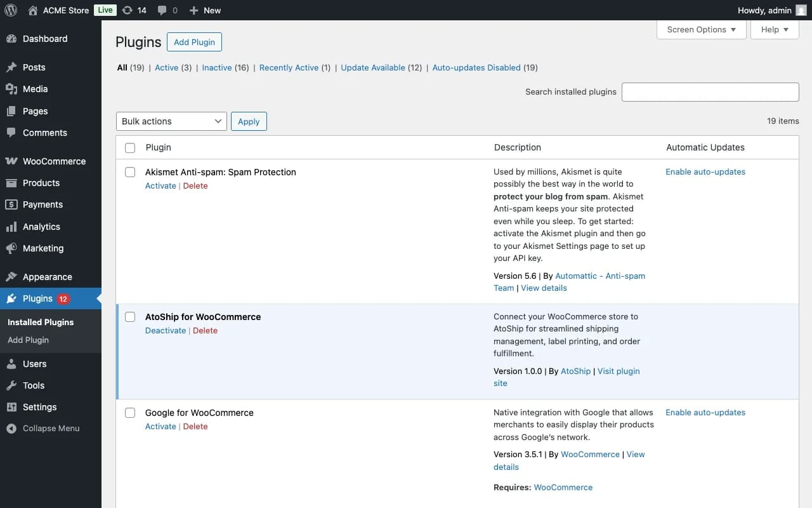The image size is (812, 508).
Task: Click the Products box icon in sidebar
Action: tap(11, 183)
